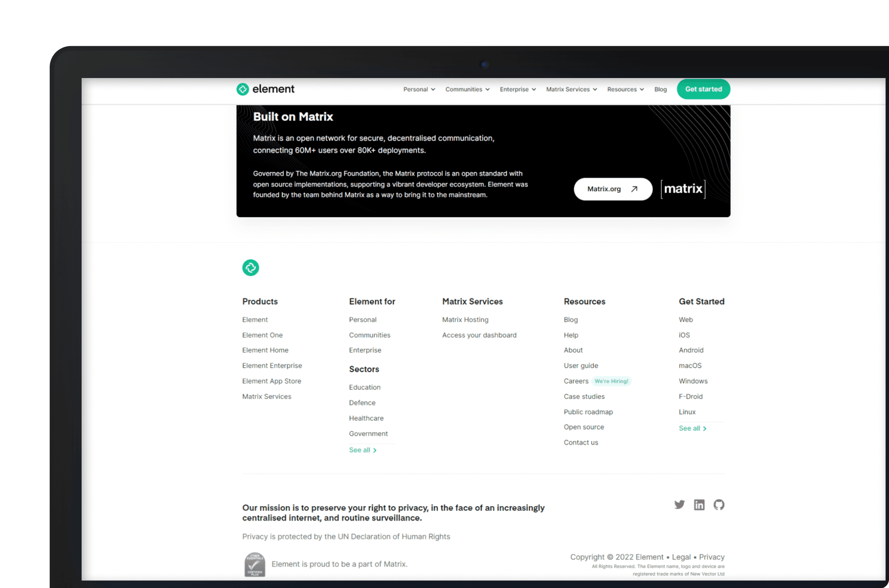889x588 pixels.
Task: Open the Matrix Hosting link
Action: [x=465, y=320]
